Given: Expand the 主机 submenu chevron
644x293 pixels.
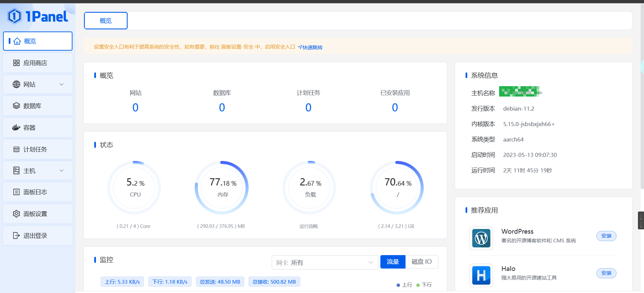Looking at the screenshot, I should 61,171.
